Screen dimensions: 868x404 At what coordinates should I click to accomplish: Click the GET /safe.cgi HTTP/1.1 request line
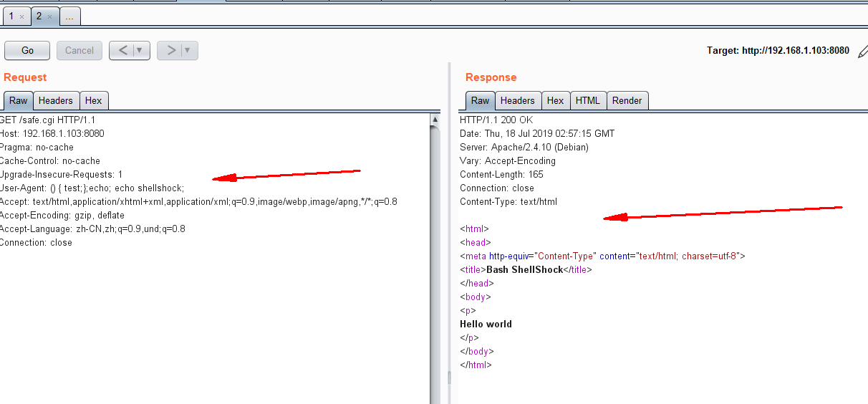click(x=47, y=120)
